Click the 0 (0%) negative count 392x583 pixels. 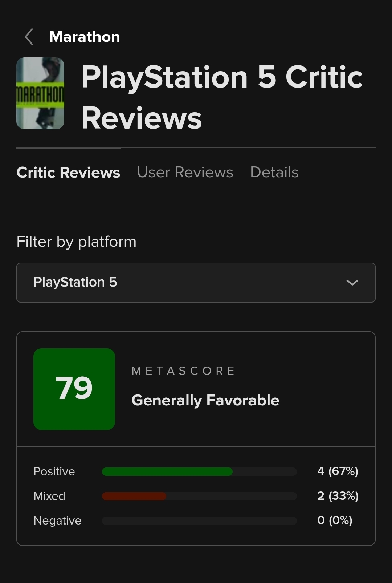(335, 520)
